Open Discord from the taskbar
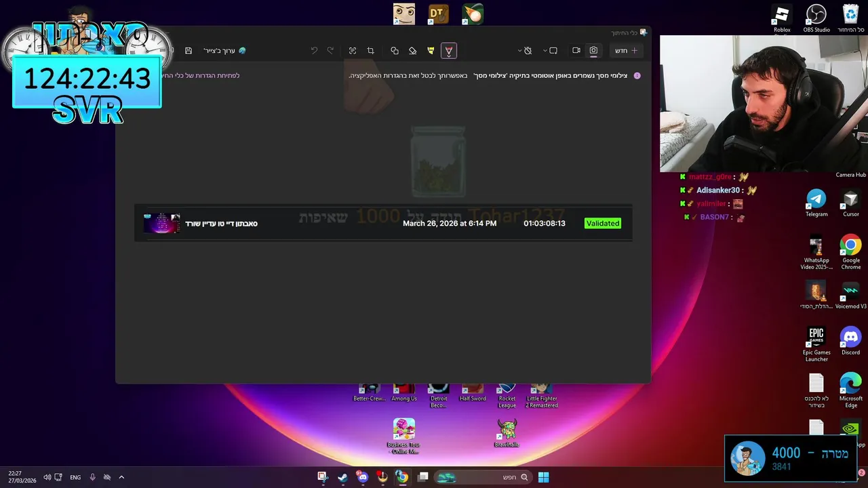 [x=362, y=477]
